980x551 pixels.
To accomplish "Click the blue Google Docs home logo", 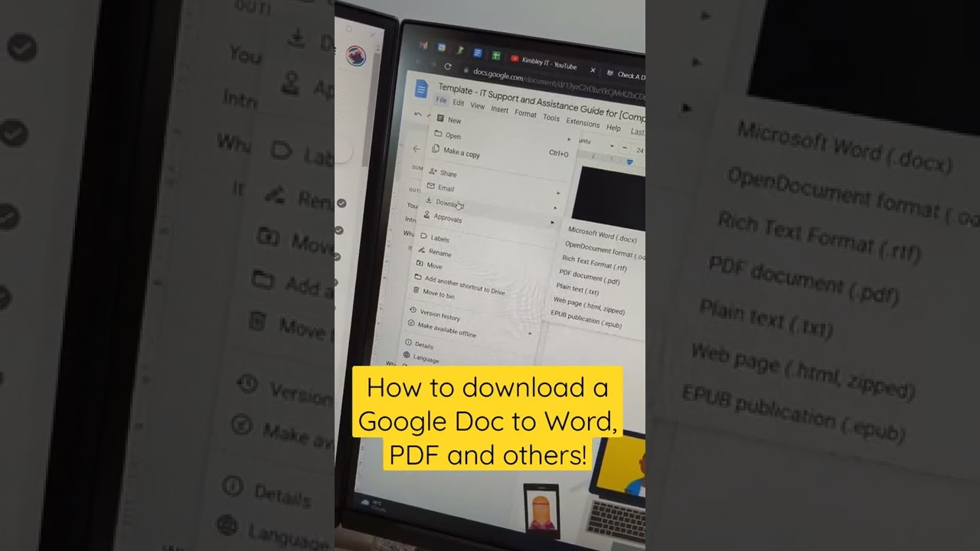I will [421, 89].
